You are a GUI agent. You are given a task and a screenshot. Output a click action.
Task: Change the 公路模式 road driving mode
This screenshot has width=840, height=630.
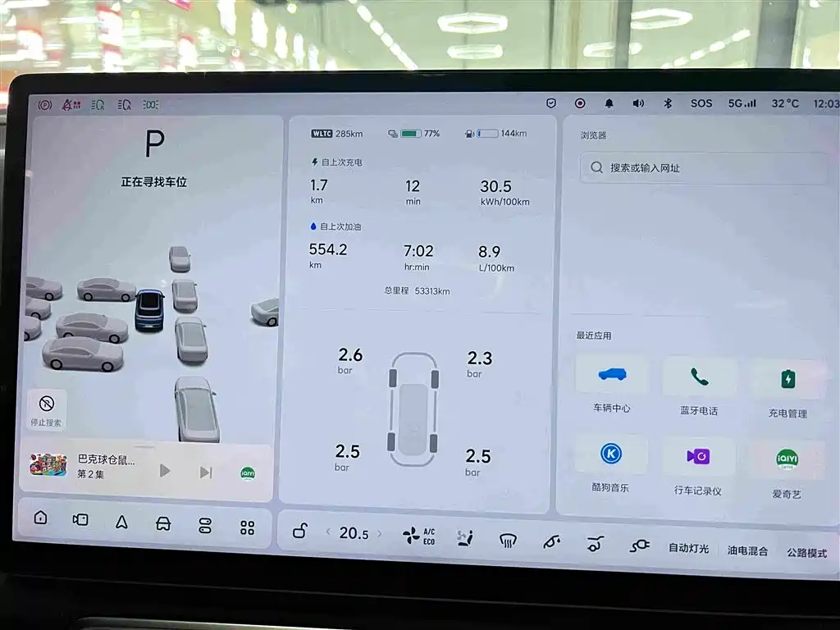click(807, 553)
